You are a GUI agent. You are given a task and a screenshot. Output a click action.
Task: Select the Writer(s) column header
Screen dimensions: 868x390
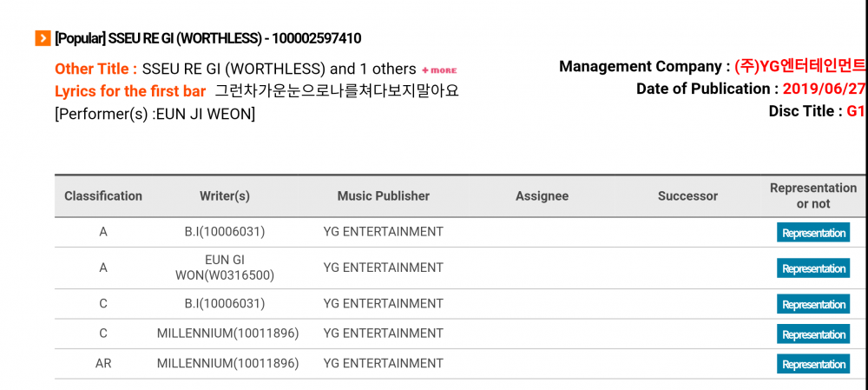point(225,196)
